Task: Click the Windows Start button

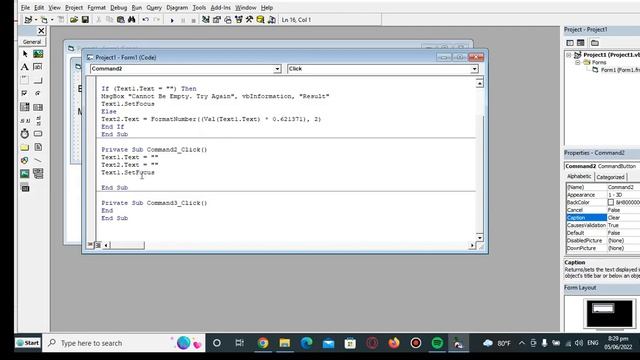Action: point(28,343)
